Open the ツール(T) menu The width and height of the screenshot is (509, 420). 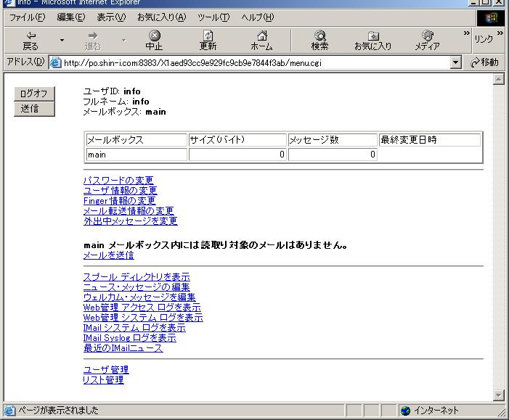click(213, 17)
